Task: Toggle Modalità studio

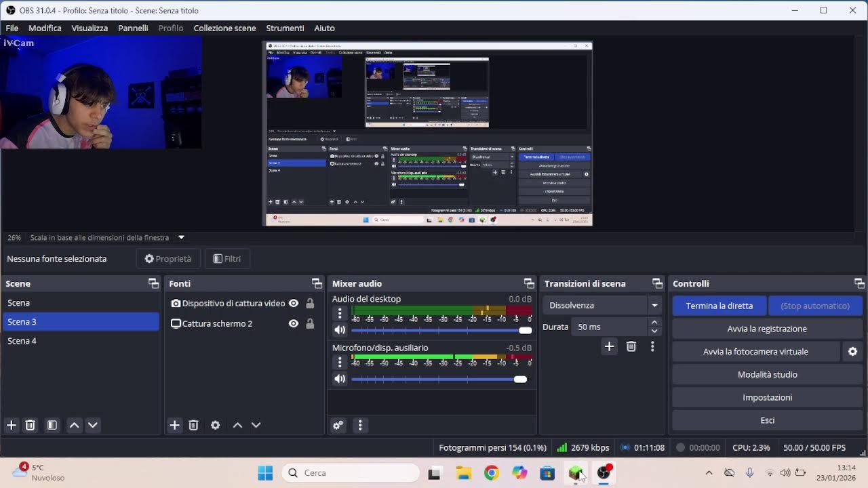Action: (x=767, y=375)
